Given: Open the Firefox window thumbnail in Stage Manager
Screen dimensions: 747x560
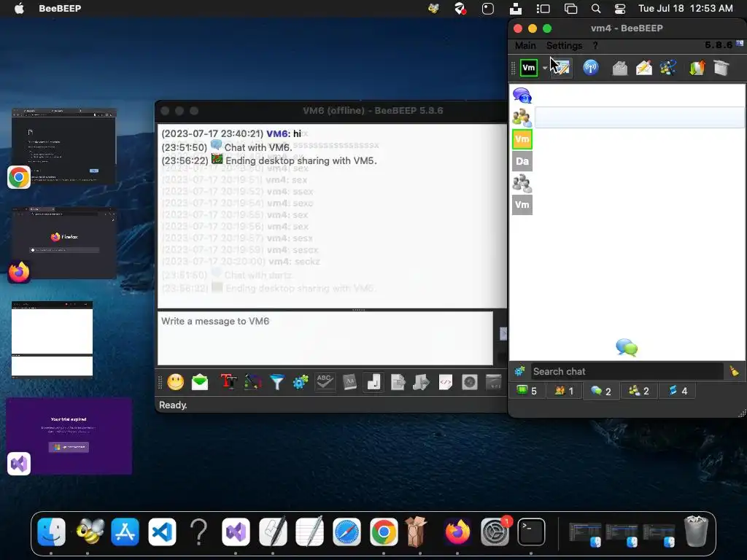Looking at the screenshot, I should point(64,243).
